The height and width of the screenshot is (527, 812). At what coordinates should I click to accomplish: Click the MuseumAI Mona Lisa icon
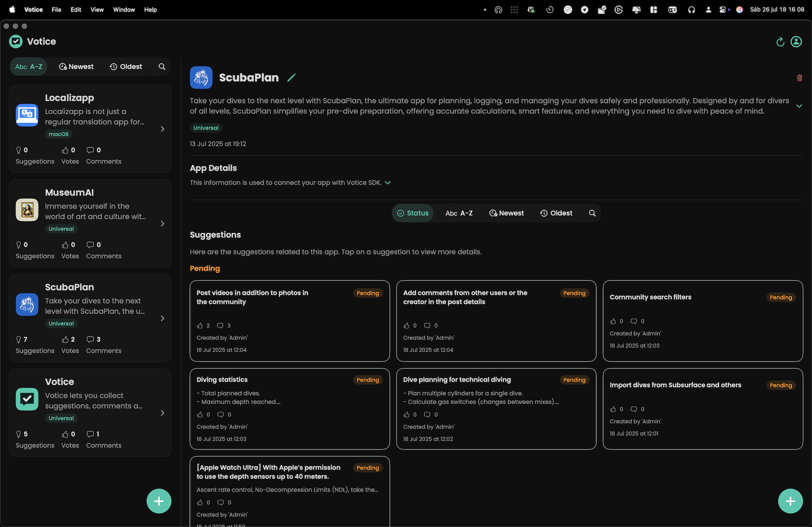tap(27, 210)
